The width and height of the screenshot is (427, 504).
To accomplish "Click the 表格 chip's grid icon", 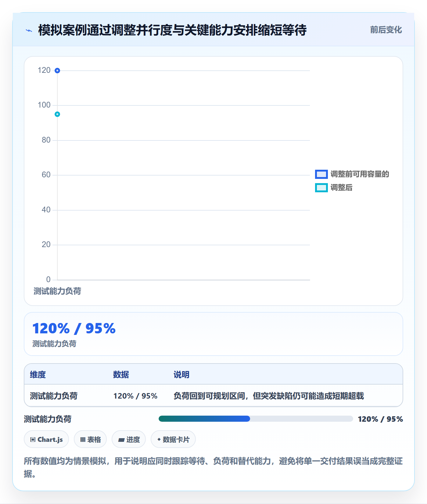I will point(83,439).
